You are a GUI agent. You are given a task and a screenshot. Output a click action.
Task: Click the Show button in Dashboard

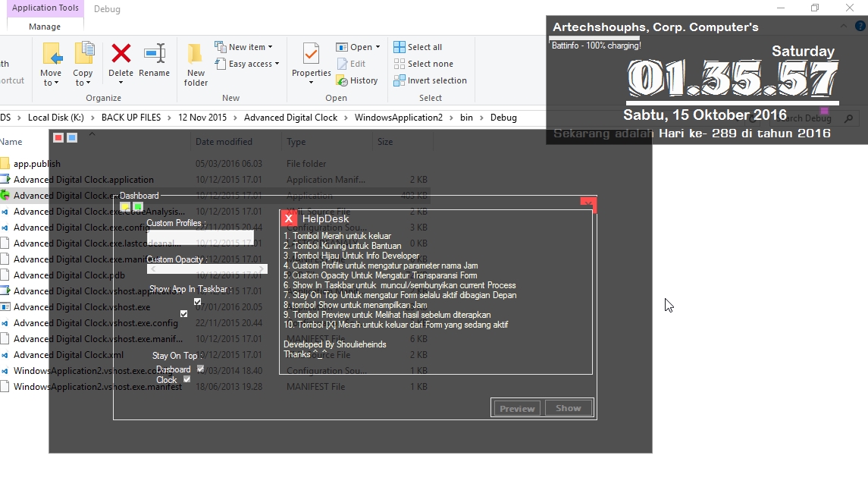click(569, 408)
